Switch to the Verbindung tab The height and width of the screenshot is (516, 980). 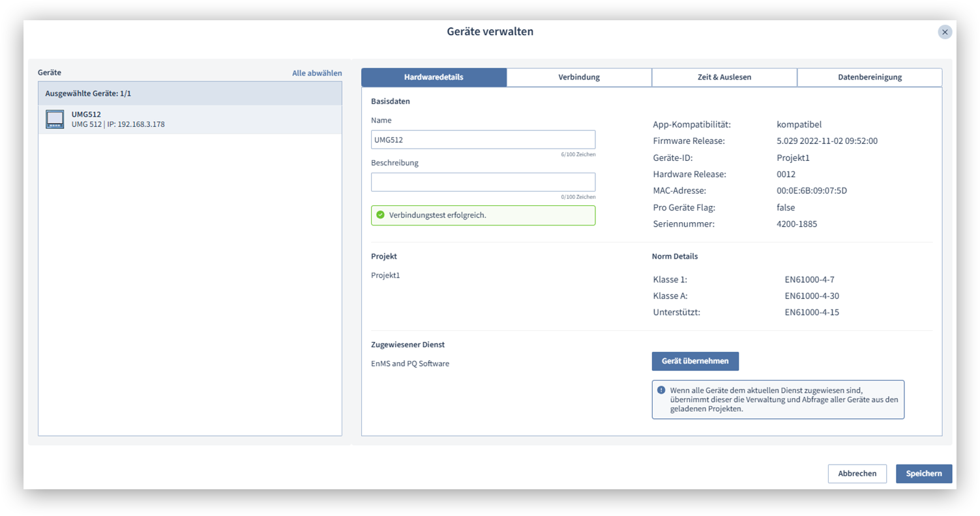click(579, 77)
